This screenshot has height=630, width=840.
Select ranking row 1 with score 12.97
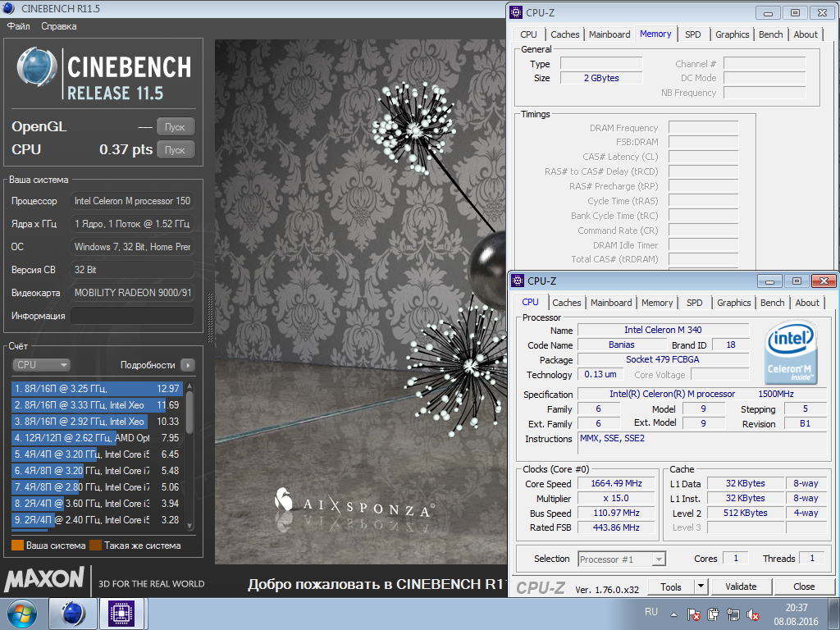click(x=97, y=388)
